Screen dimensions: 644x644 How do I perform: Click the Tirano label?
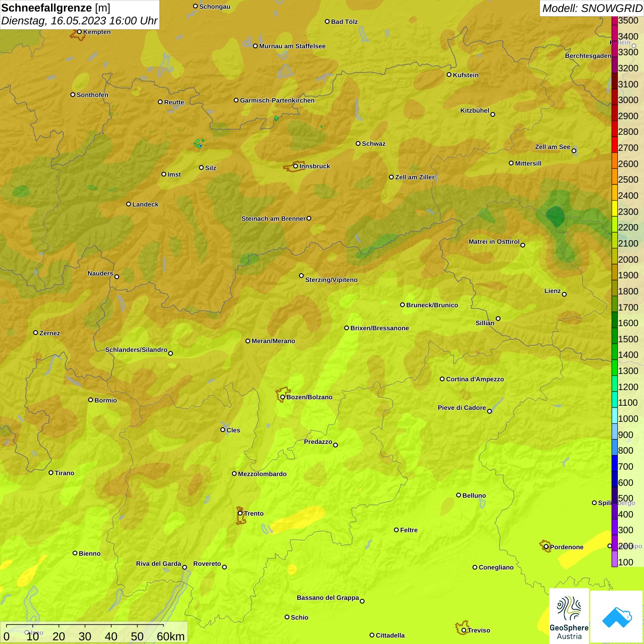coord(64,473)
